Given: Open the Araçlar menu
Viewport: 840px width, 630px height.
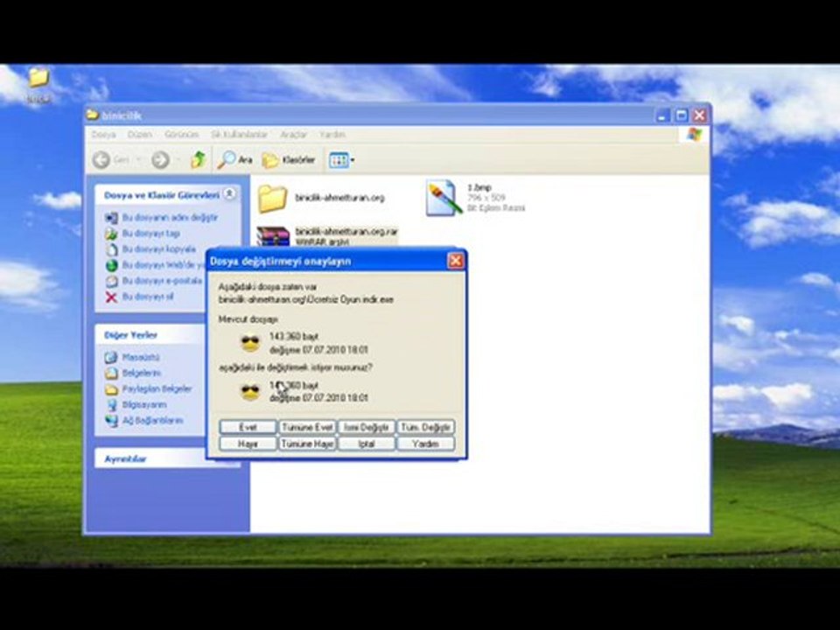Looking at the screenshot, I should [x=294, y=135].
